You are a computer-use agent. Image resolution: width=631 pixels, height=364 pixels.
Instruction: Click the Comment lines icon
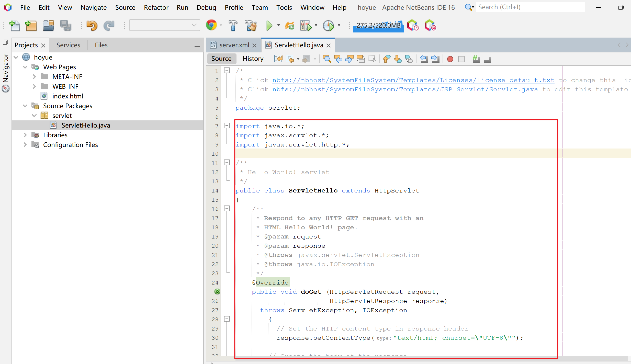476,59
